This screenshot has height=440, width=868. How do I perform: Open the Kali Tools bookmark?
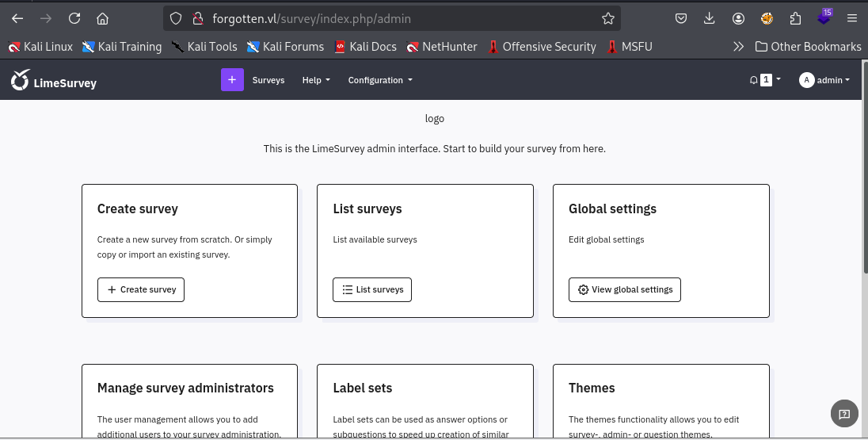(x=204, y=47)
